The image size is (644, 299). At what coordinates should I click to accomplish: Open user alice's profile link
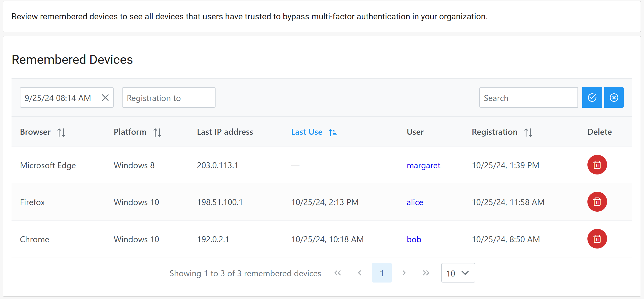pyautogui.click(x=415, y=202)
